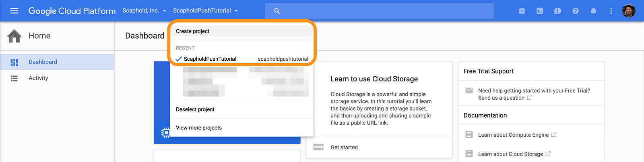Open Activity in the sidebar

coord(38,78)
